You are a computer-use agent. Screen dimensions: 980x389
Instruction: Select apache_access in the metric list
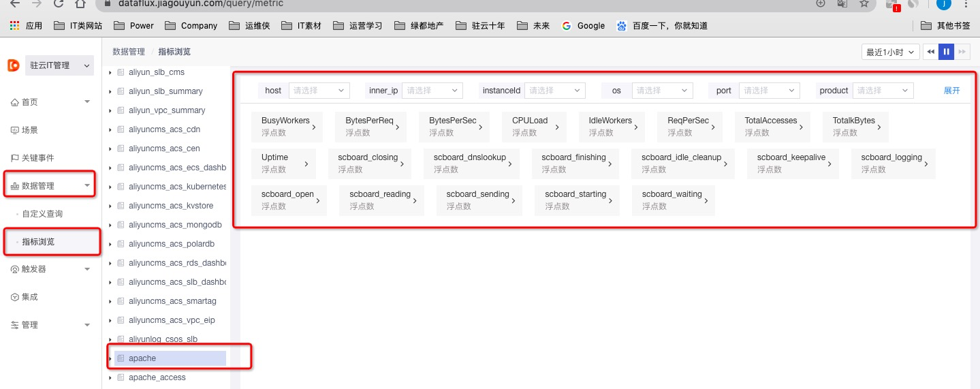157,377
